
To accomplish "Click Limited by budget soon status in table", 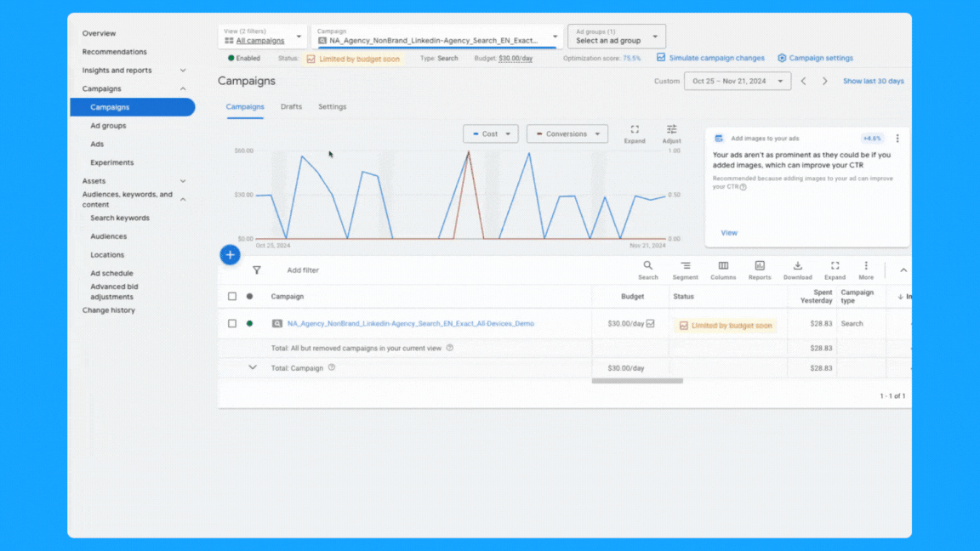I will tap(726, 326).
